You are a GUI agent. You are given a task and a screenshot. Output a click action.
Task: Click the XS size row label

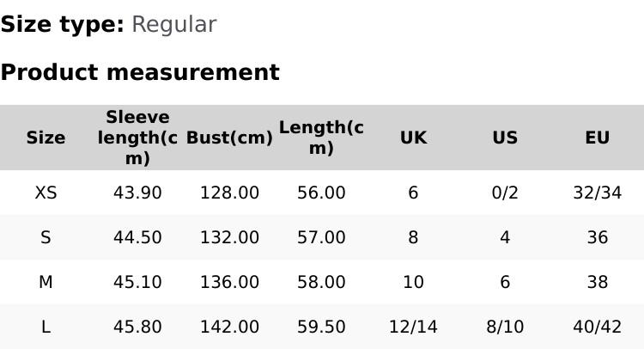point(46,193)
